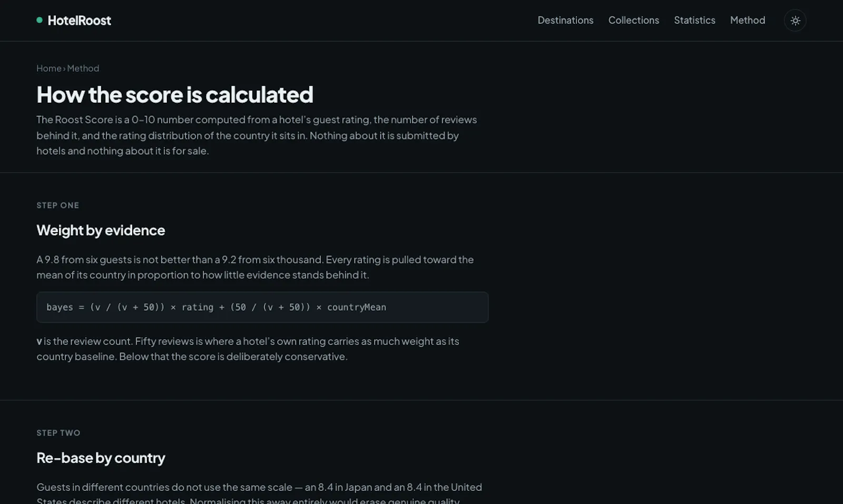Select Method in the top navigation
Image resolution: width=843 pixels, height=504 pixels.
[x=747, y=20]
